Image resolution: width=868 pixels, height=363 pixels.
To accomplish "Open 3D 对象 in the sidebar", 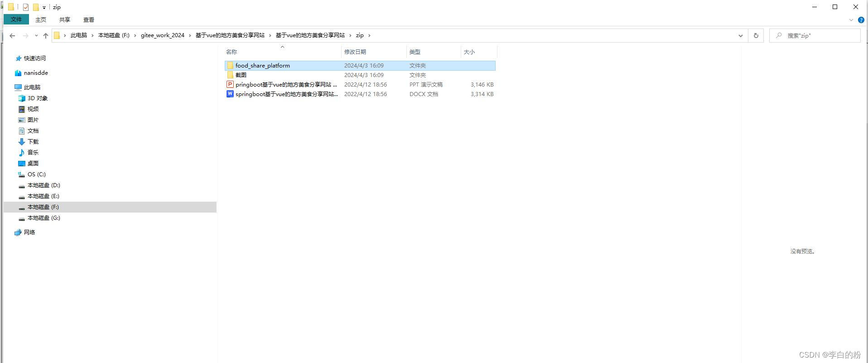I will pyautogui.click(x=38, y=98).
